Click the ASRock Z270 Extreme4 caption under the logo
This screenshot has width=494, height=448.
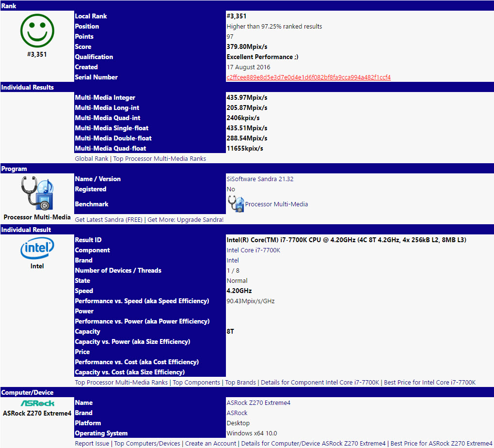pos(37,413)
